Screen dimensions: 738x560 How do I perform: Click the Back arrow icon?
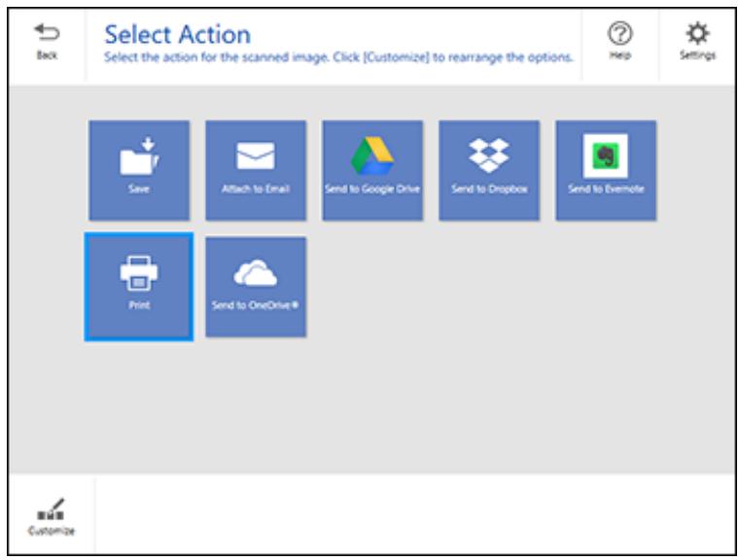coord(47,33)
